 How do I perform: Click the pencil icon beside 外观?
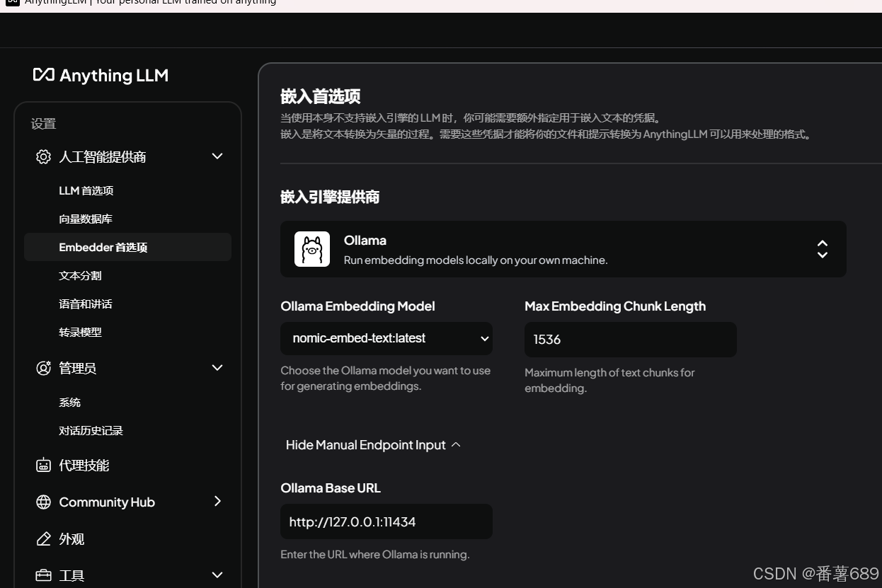pos(43,538)
